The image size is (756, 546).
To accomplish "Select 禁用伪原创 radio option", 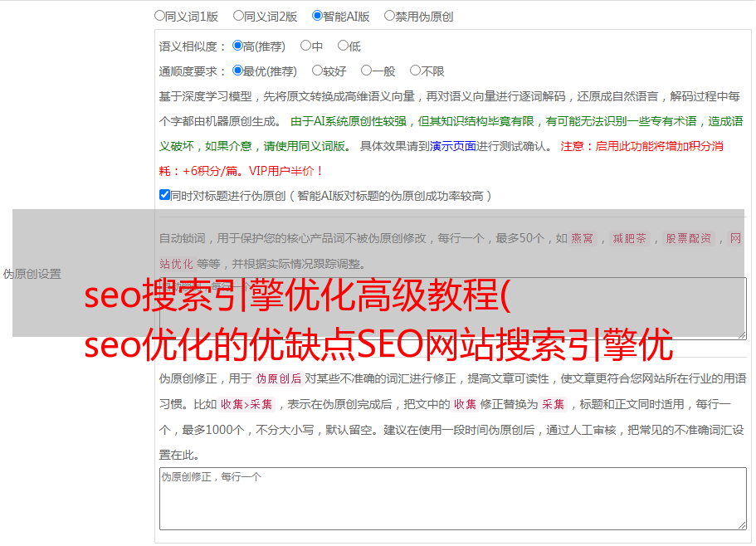I will pos(389,16).
